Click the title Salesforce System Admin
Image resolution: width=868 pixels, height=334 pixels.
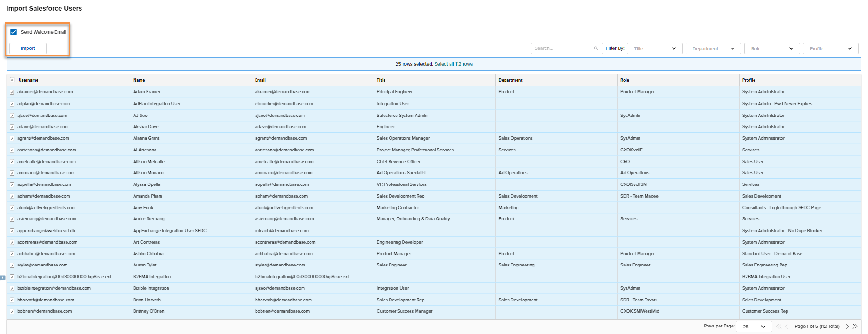pos(402,116)
